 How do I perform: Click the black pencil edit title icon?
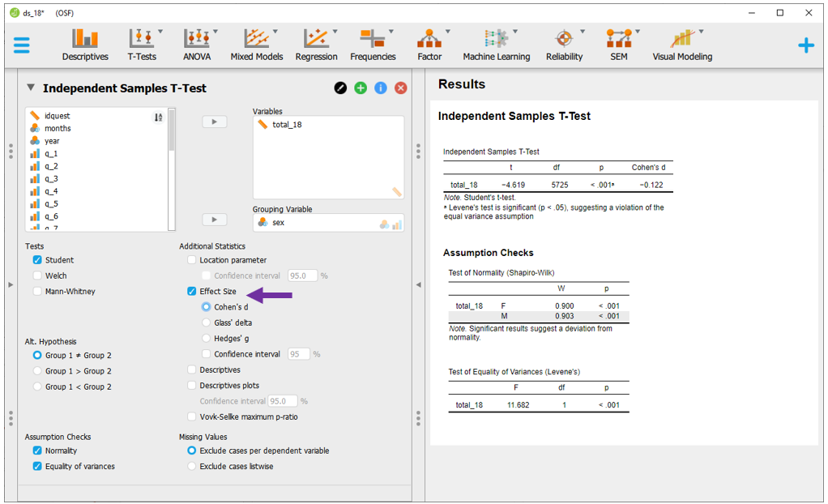pyautogui.click(x=340, y=88)
